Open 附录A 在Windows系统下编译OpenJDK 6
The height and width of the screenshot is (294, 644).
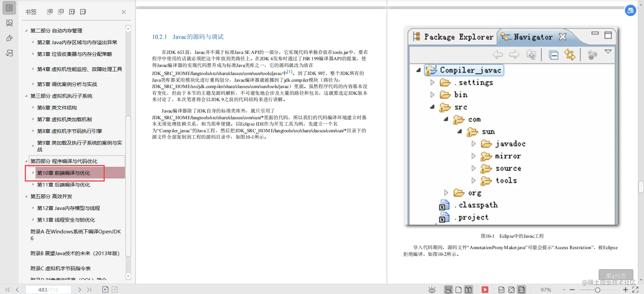pyautogui.click(x=76, y=235)
